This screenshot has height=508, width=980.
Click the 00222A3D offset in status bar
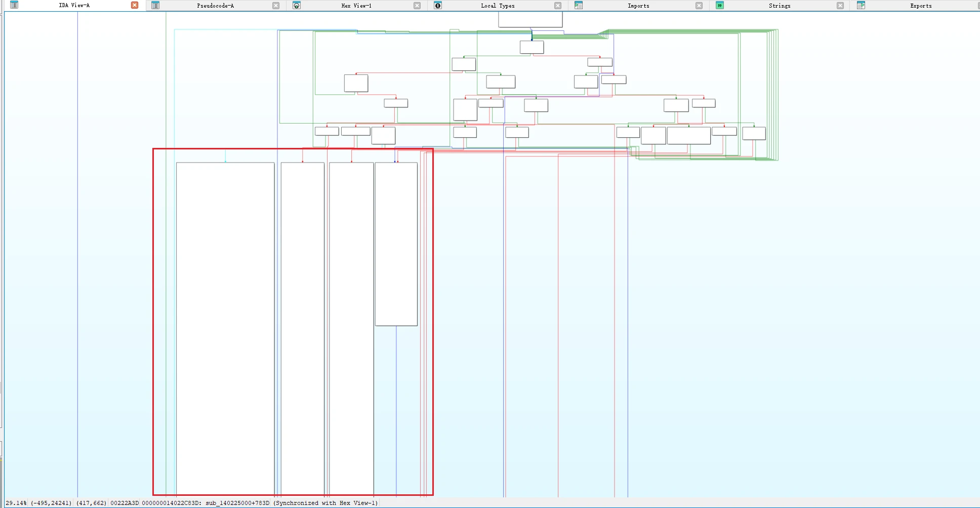[x=125, y=503]
